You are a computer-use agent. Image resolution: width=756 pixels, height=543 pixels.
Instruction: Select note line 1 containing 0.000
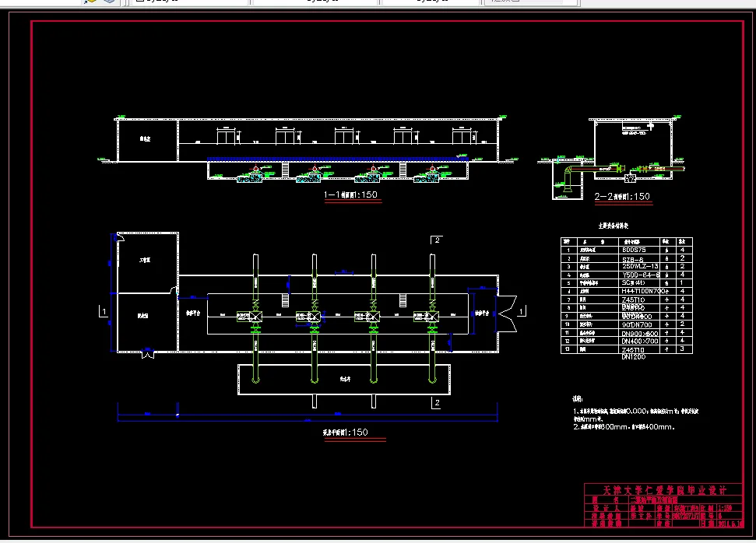click(x=635, y=412)
